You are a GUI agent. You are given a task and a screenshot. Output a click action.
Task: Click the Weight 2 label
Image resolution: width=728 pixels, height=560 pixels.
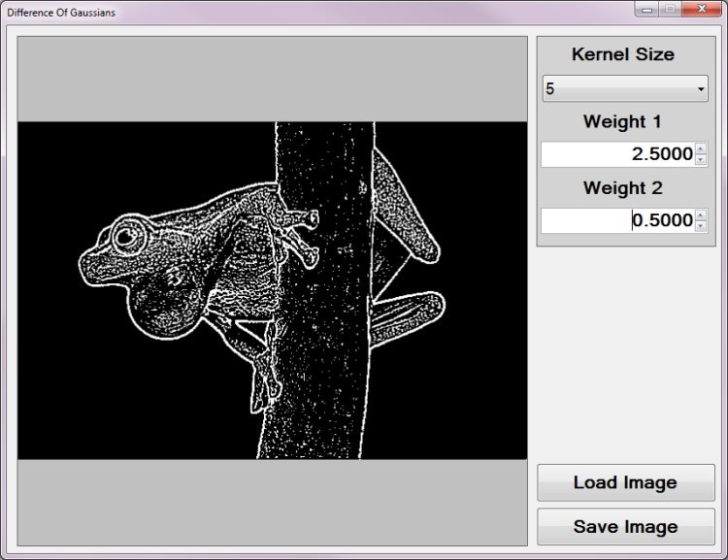click(x=622, y=188)
